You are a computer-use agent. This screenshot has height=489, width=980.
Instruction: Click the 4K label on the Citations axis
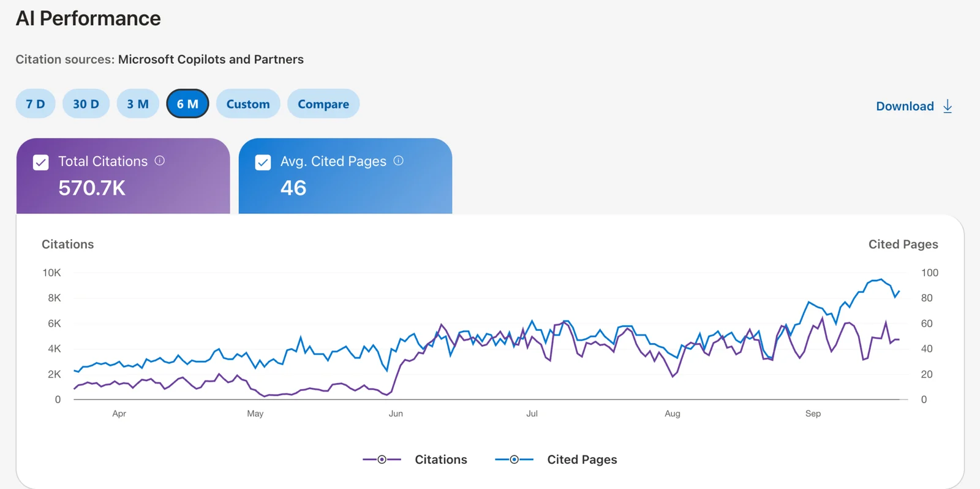[55, 349]
